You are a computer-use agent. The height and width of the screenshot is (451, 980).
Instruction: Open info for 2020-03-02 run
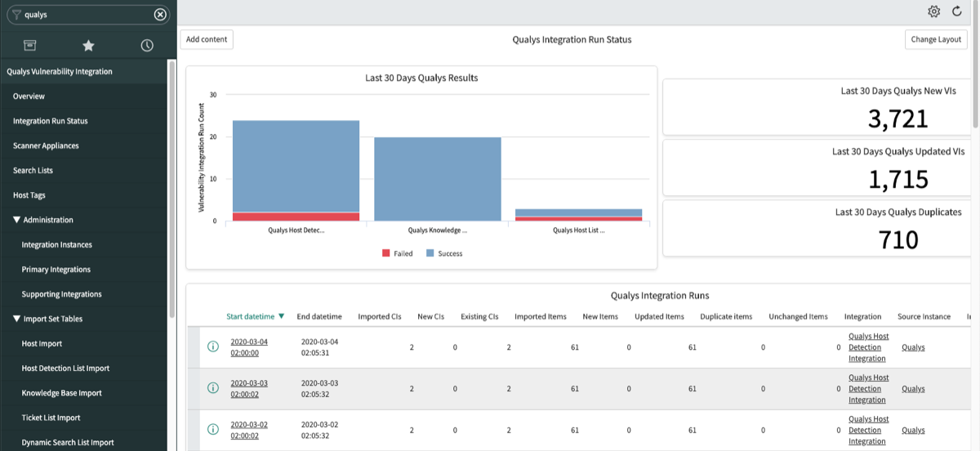[x=213, y=430]
